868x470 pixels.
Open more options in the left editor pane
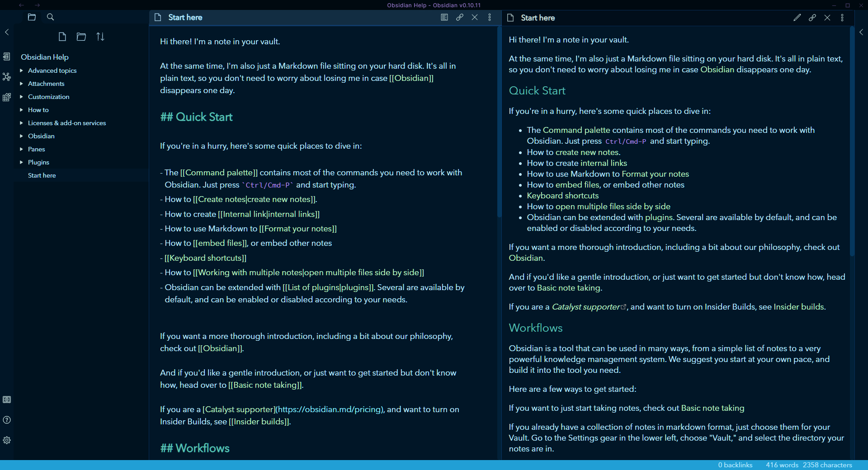point(490,17)
